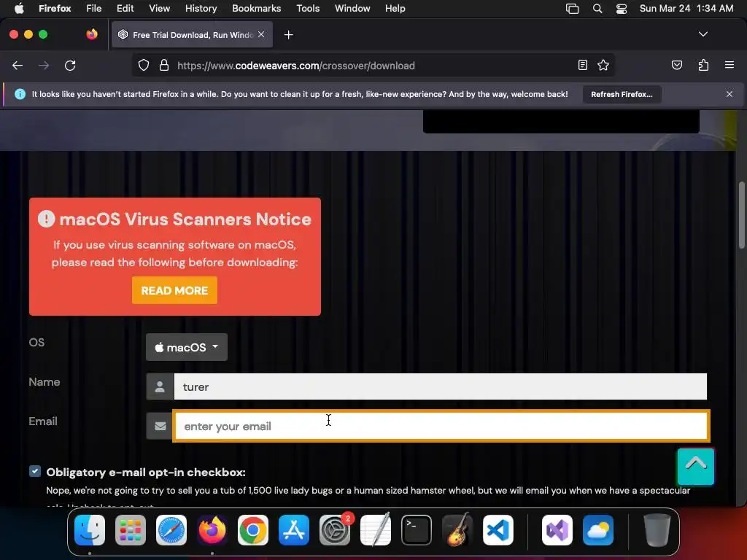Screen dimensions: 747x560
Task: Open GarageBand from the Dock
Action: click(x=457, y=530)
